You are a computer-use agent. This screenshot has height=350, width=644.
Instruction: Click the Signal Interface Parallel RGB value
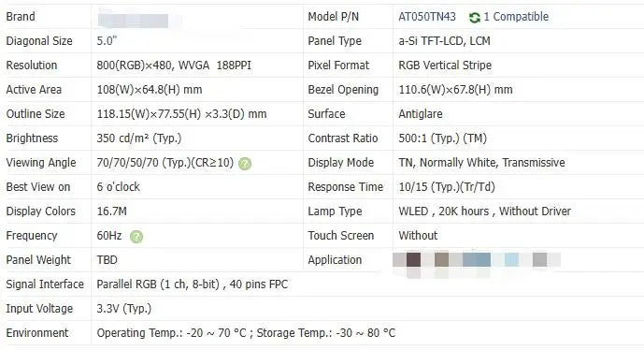pyautogui.click(x=193, y=284)
